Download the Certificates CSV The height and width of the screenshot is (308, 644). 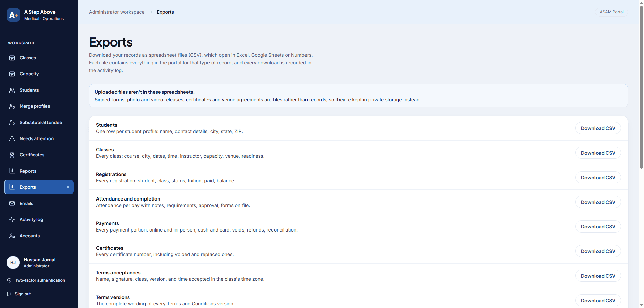[x=598, y=251]
